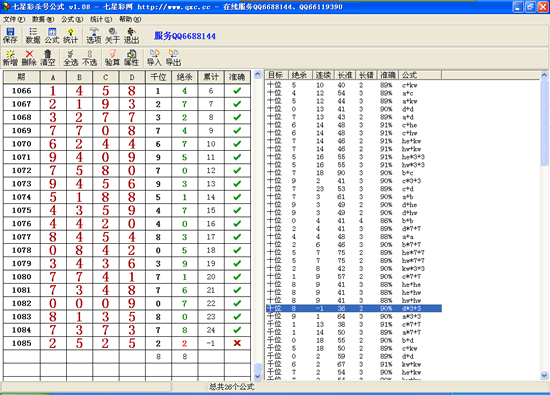Select the a+b formula row
Image resolution: width=550 pixels, height=395 pixels.
(354, 196)
